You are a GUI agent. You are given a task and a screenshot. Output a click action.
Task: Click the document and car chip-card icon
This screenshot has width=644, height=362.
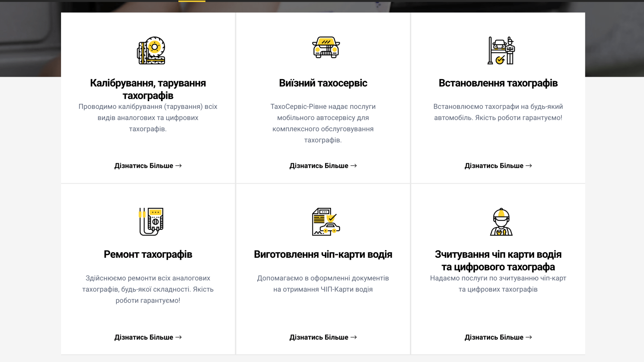pos(326,222)
